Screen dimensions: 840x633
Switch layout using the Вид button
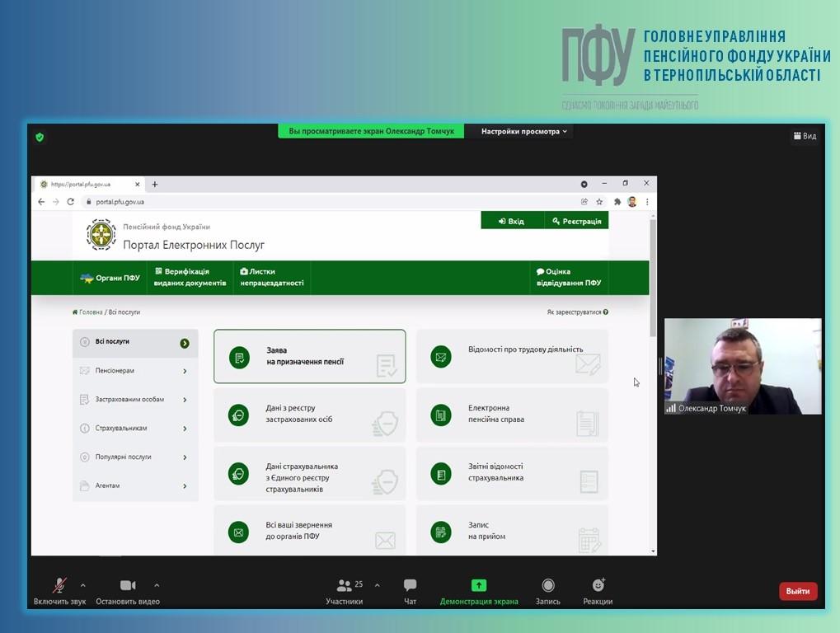[805, 136]
